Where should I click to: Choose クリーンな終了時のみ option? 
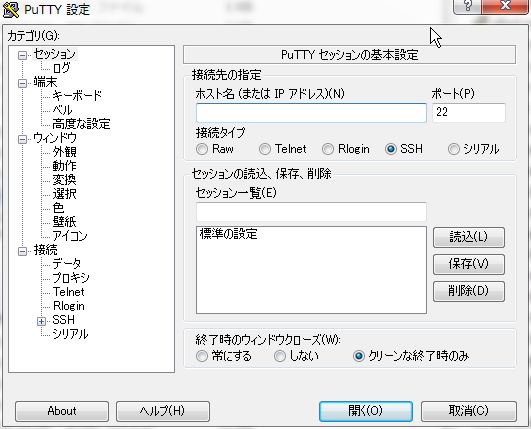[359, 356]
